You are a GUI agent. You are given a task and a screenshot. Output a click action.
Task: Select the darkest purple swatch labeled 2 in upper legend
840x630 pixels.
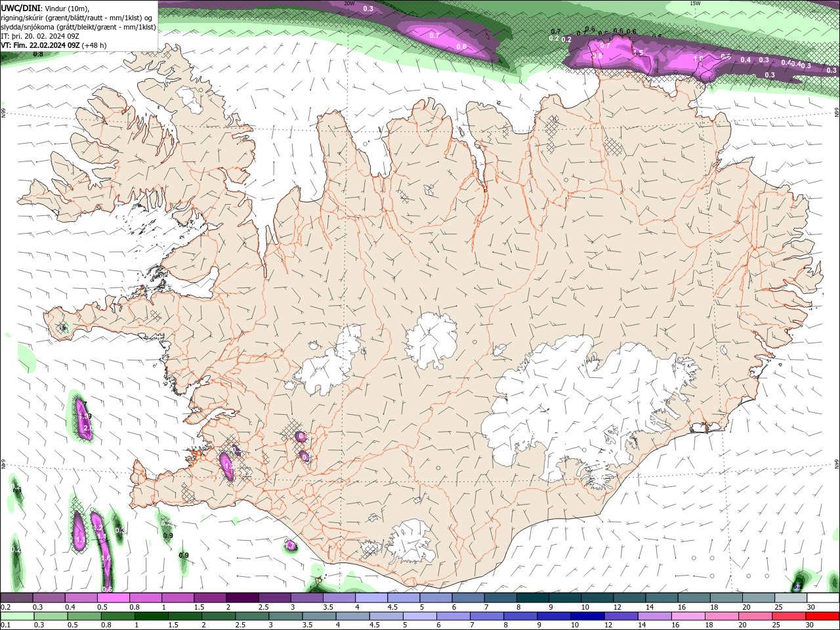pyautogui.click(x=241, y=598)
